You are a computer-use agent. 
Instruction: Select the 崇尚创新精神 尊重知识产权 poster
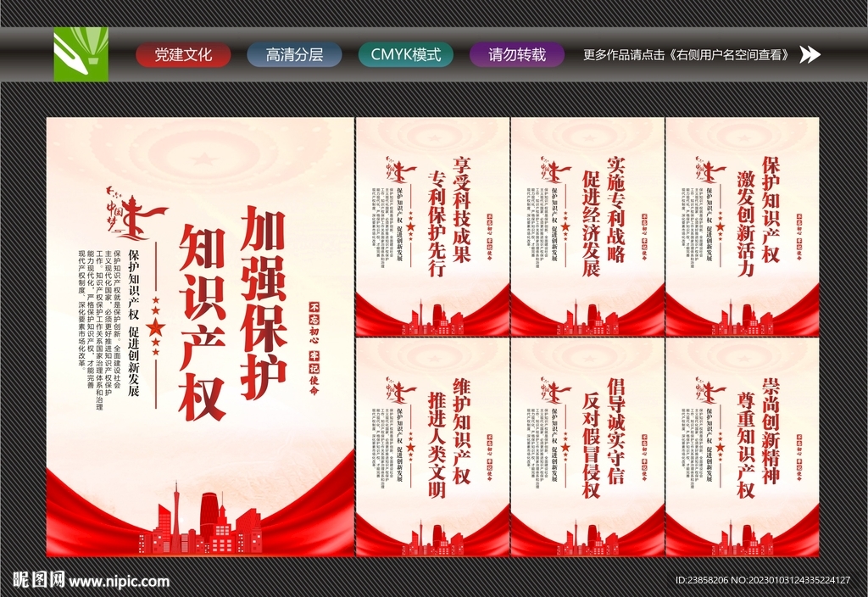click(x=743, y=447)
